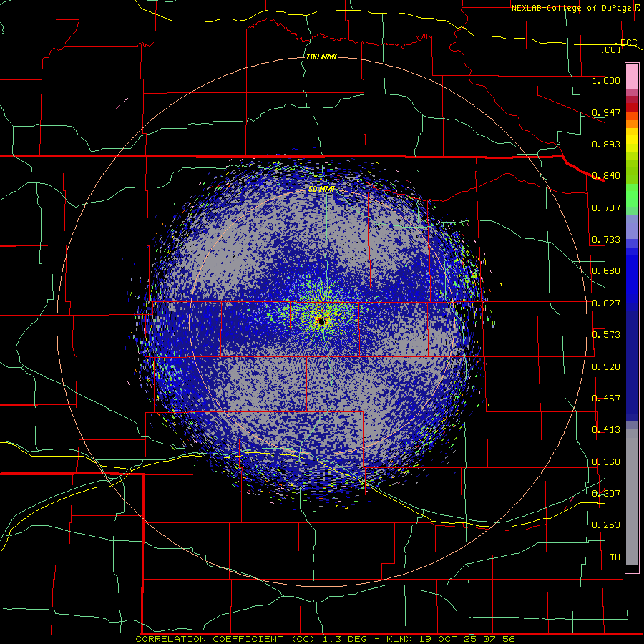644x644 pixels.
Task: Click the 100 NMI range ring label
Action: (x=321, y=57)
